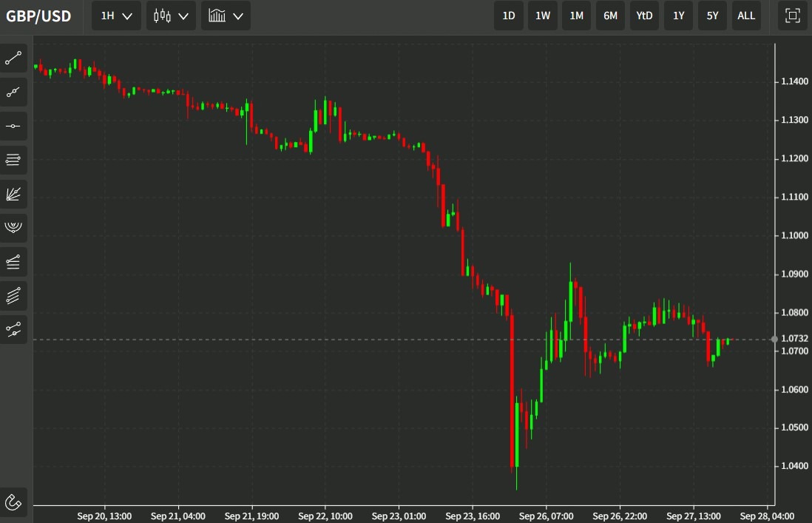Open the 1H timeframe dropdown
This screenshot has width=812, height=523.
pyautogui.click(x=117, y=16)
